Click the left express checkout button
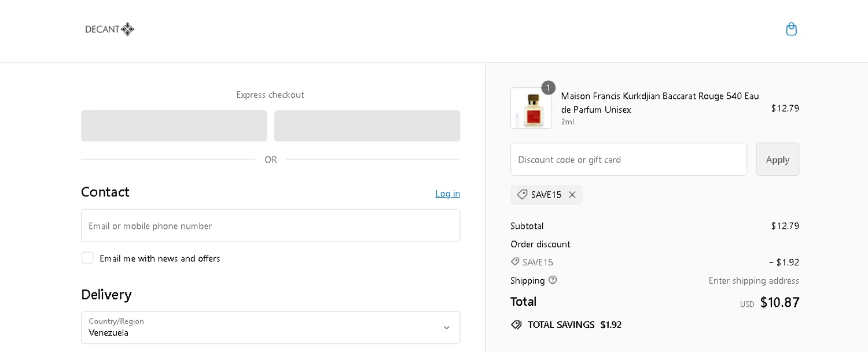Image resolution: width=868 pixels, height=352 pixels. pos(174,126)
